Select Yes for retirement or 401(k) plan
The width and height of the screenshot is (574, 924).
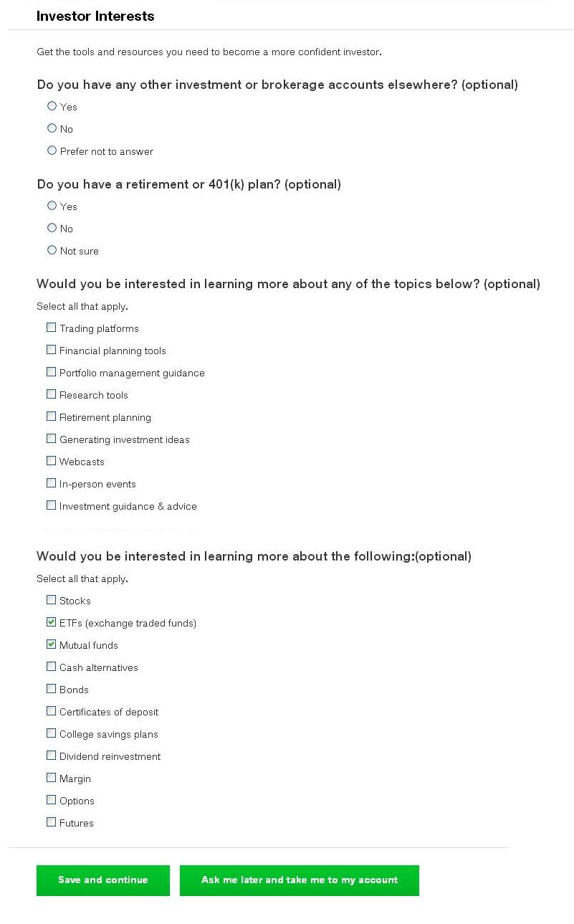coord(52,206)
